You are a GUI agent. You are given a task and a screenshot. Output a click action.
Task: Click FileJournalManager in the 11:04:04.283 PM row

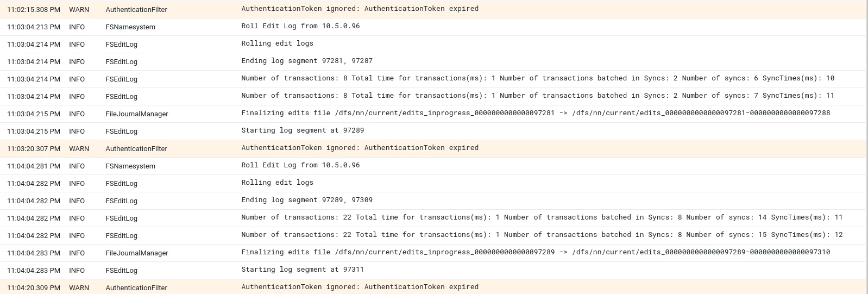(137, 253)
